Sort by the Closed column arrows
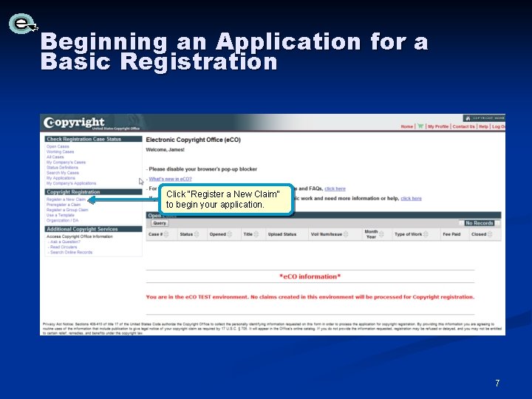This screenshot has height=399, width=532. coord(490,234)
